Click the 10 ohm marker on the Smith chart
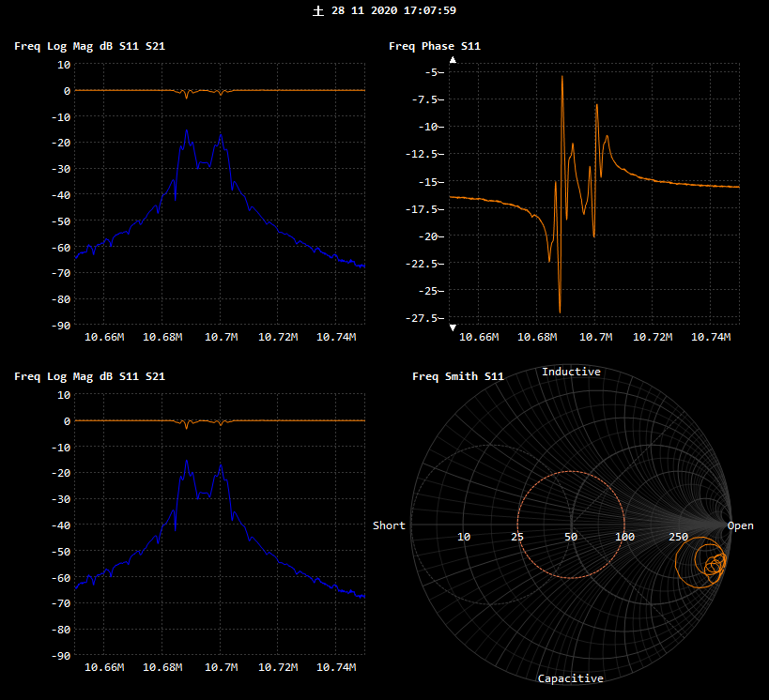This screenshot has width=769, height=700. (x=464, y=537)
